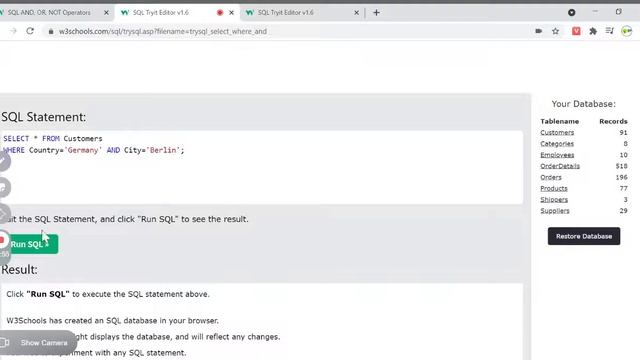Bookmark this page with the star icon
Screen dimensions: 640x360
coord(555,31)
